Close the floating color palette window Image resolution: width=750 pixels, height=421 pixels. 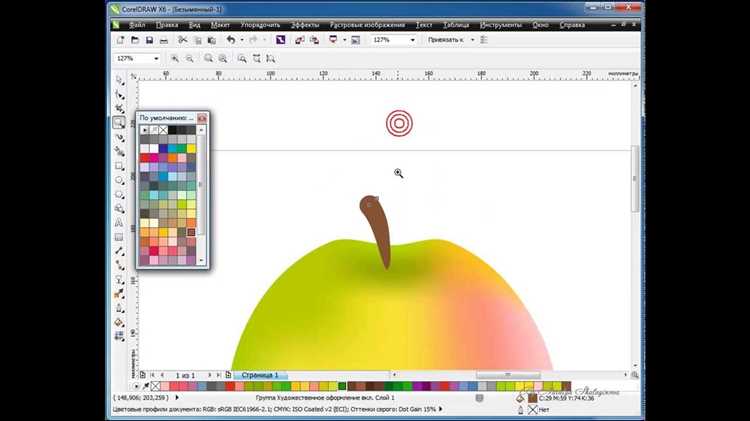coord(202,118)
